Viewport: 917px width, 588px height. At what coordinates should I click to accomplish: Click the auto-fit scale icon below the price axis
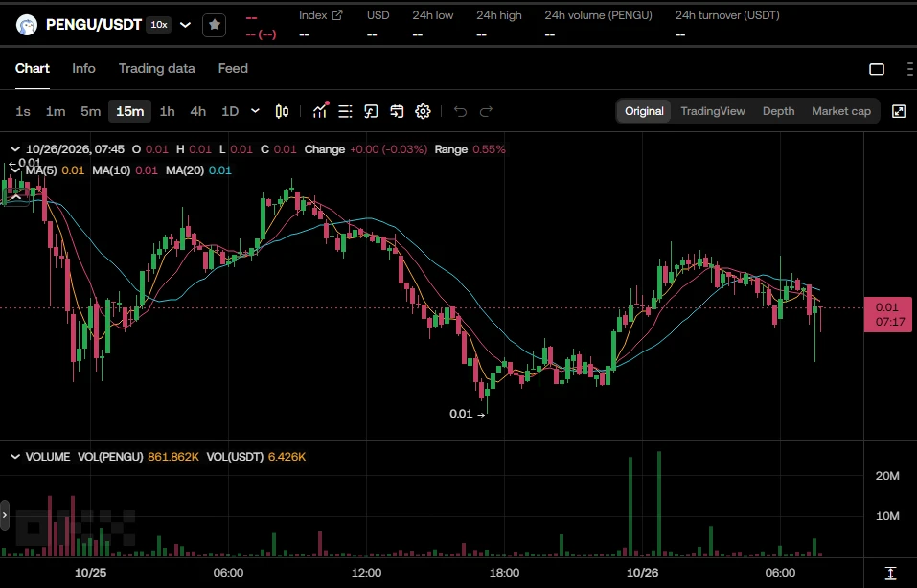pos(891,574)
